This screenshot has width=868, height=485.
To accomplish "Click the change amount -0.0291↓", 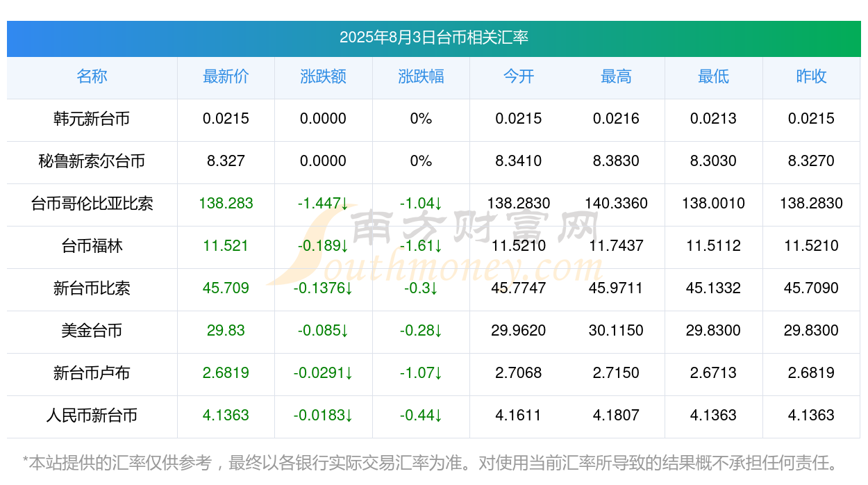I will tap(323, 373).
